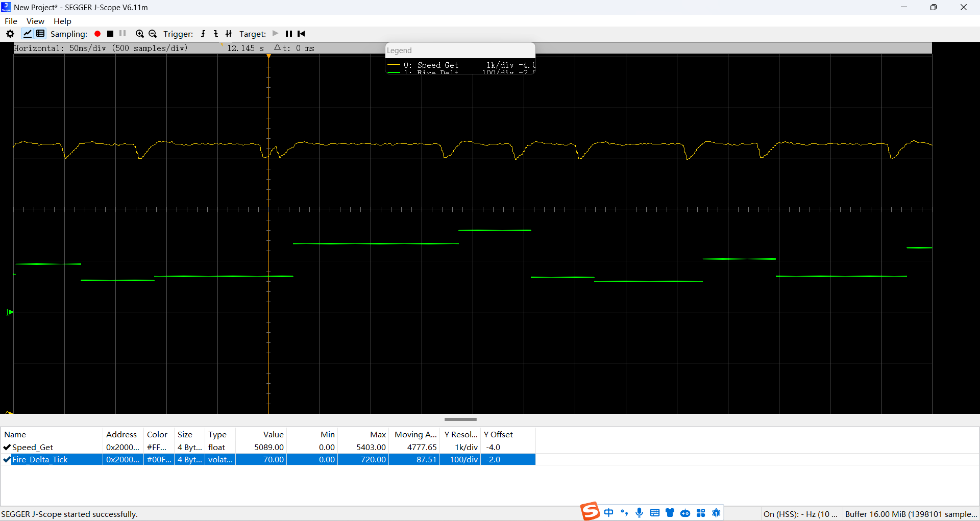Click the orange time cursor marker
This screenshot has width=980, height=521.
[268, 56]
